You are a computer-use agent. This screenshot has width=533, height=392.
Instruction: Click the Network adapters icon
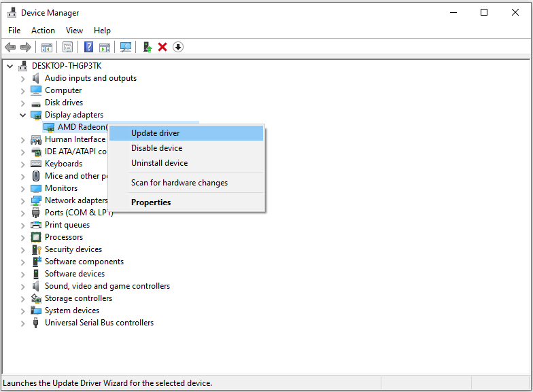[35, 200]
